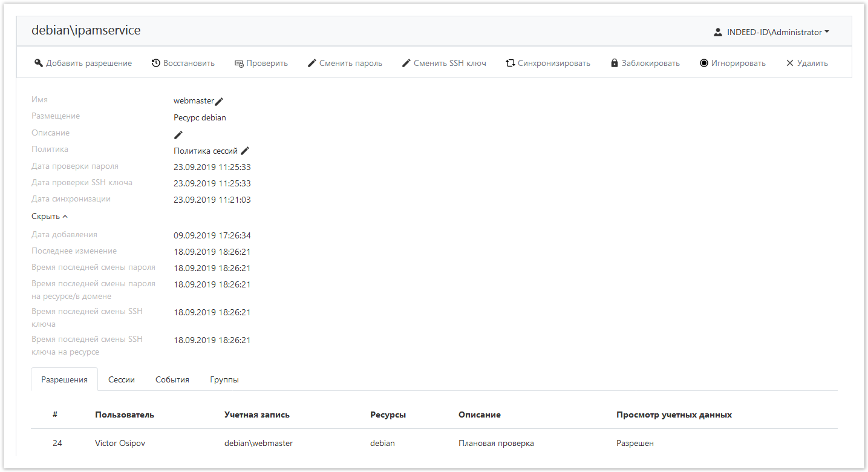Click the Сменить пароль pencil icon
The width and height of the screenshot is (868, 472).
pos(312,62)
